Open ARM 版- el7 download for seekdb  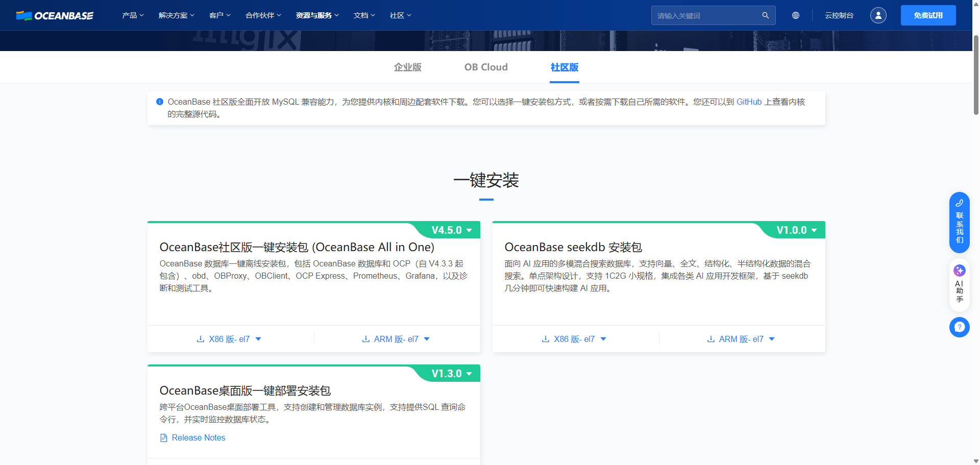click(741, 339)
